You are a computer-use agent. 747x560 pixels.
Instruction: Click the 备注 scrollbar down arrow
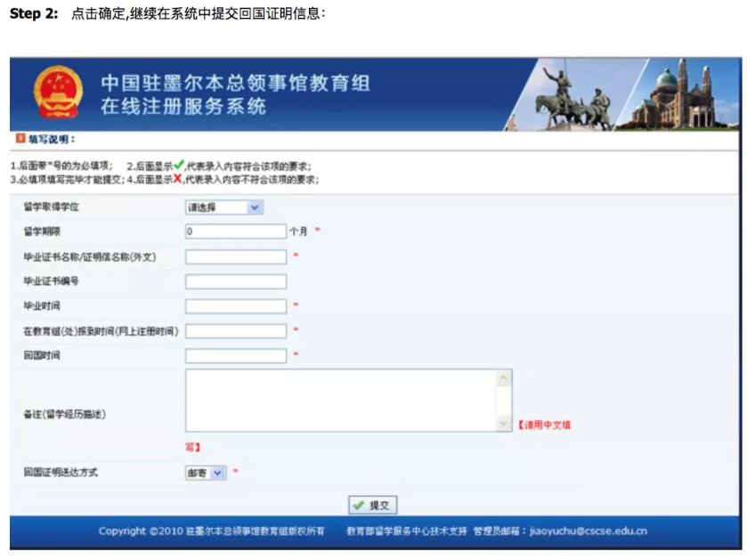coord(505,425)
